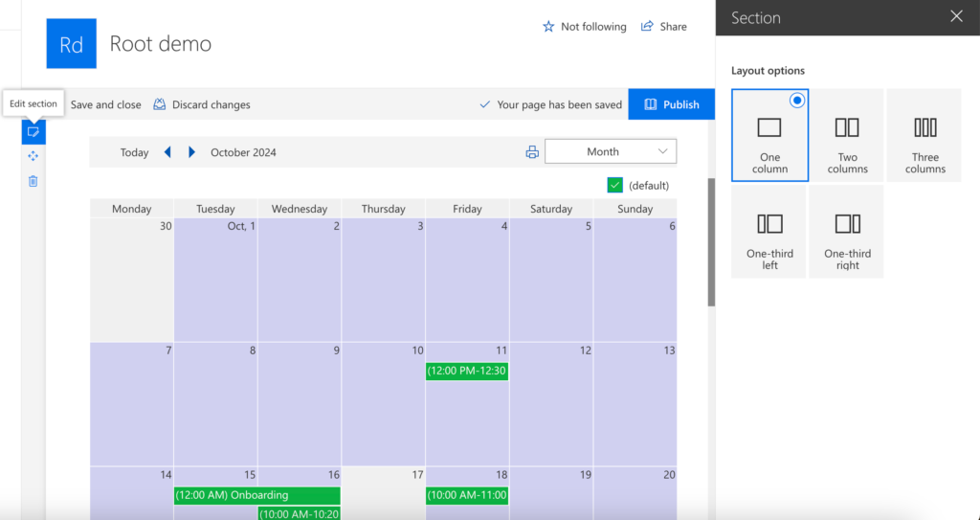Click the Move section arrows icon
The width and height of the screenshot is (980, 520).
coord(33,156)
